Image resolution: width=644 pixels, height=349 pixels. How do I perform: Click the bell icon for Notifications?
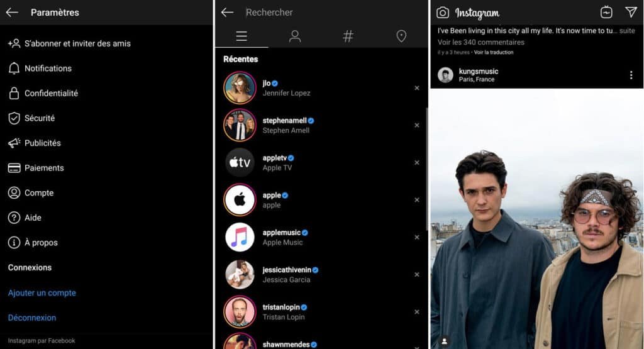(14, 69)
